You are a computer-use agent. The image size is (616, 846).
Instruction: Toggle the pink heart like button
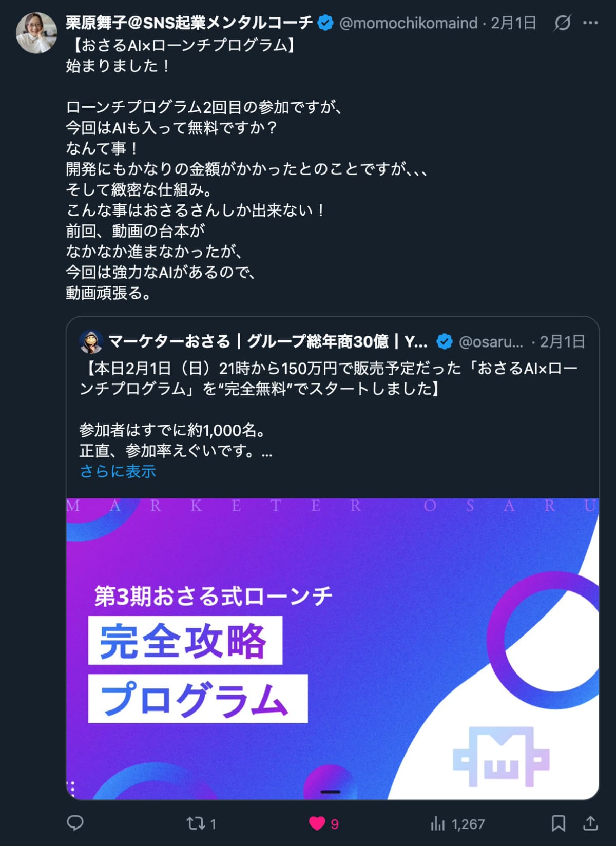coord(323,823)
